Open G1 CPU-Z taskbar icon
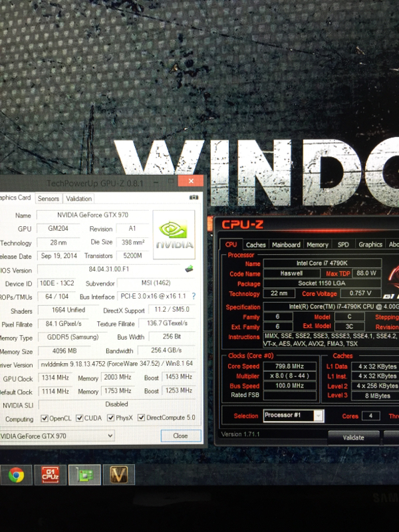The image size is (399, 532). (51, 475)
